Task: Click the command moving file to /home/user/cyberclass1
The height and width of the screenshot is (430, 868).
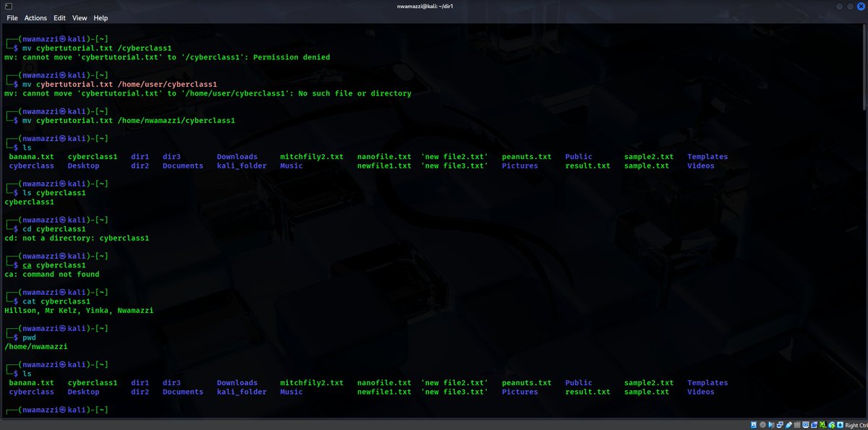Action: tap(119, 84)
